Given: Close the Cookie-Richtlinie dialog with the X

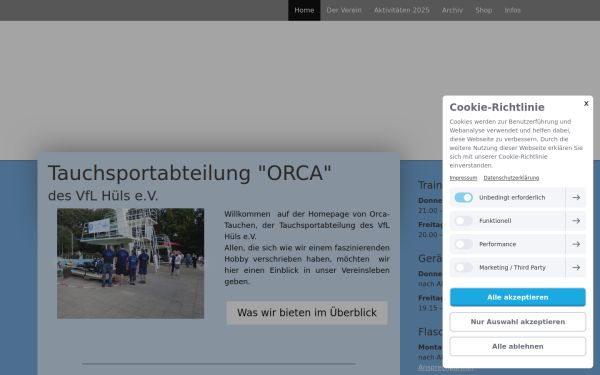Looking at the screenshot, I should coord(586,103).
